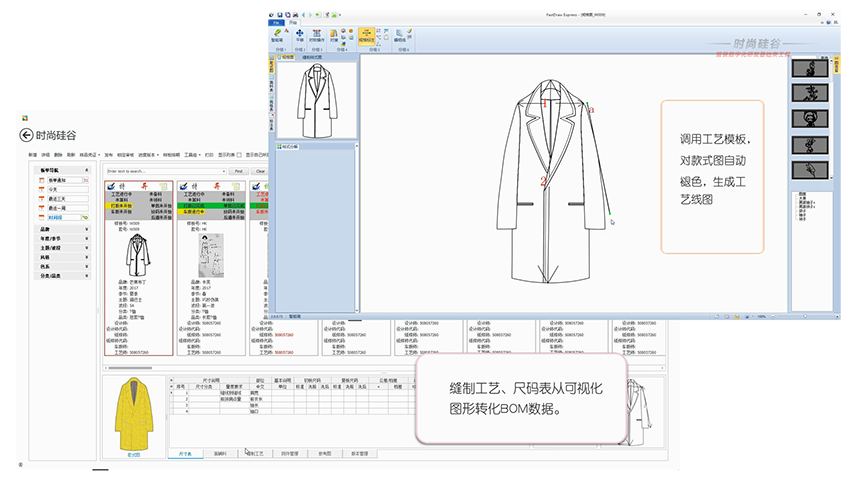The height and width of the screenshot is (478, 850).
Task: Switch to the 规格图 panel tab
Action: point(286,57)
